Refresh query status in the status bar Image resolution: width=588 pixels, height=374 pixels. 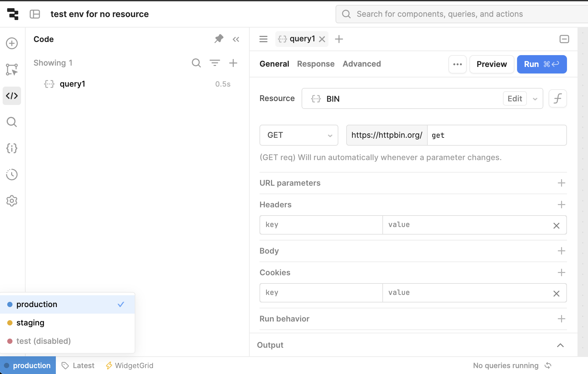point(548,365)
